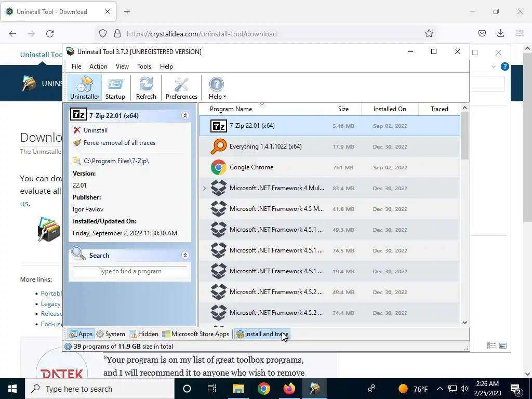Select the .NET Framework 4.5.2 row sized 74.4 MB
Screen dimensions: 532x399
329,312
